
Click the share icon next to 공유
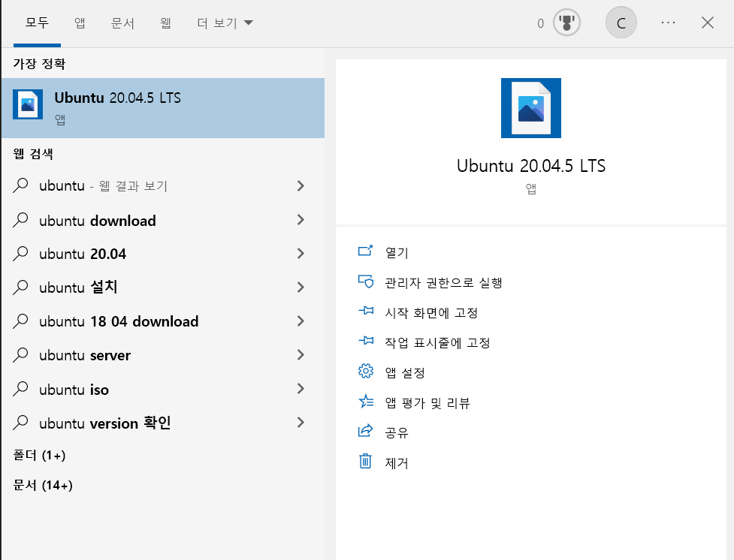(x=365, y=430)
